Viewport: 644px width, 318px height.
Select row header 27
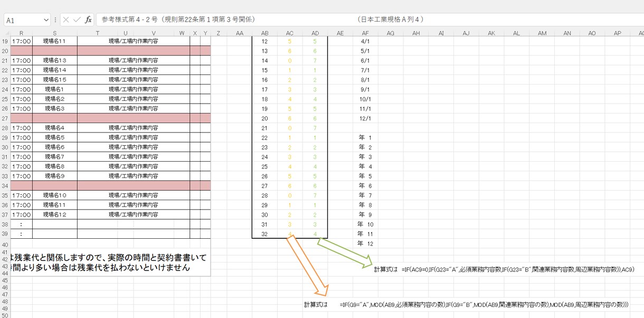coord(5,118)
